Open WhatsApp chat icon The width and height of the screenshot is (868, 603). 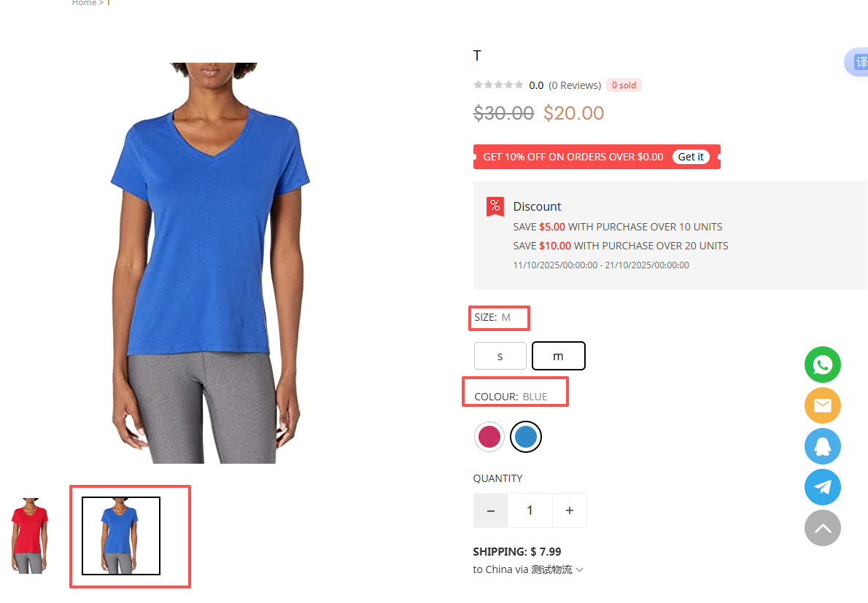(x=823, y=365)
